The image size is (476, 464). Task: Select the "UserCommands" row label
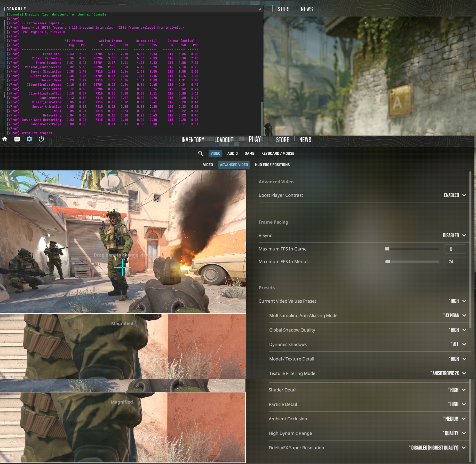pyautogui.click(x=50, y=98)
